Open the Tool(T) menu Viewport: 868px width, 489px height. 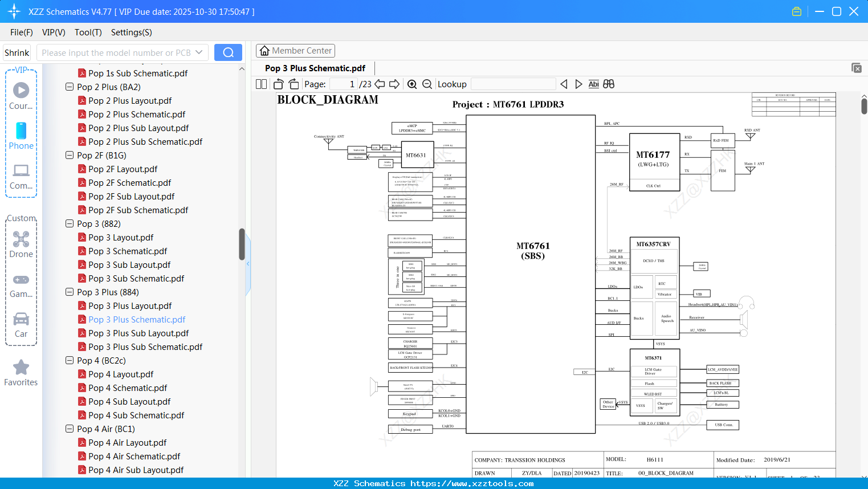tap(88, 32)
